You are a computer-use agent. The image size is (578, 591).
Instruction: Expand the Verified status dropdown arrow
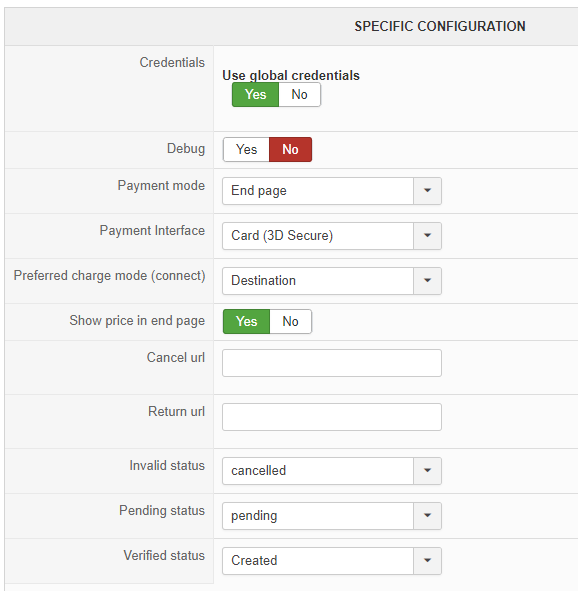427,561
